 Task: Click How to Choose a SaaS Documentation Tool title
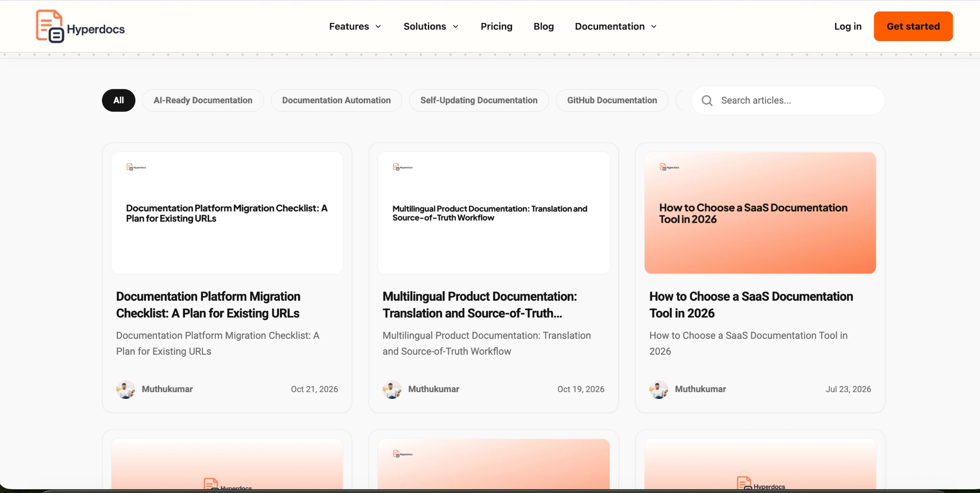[x=751, y=305]
